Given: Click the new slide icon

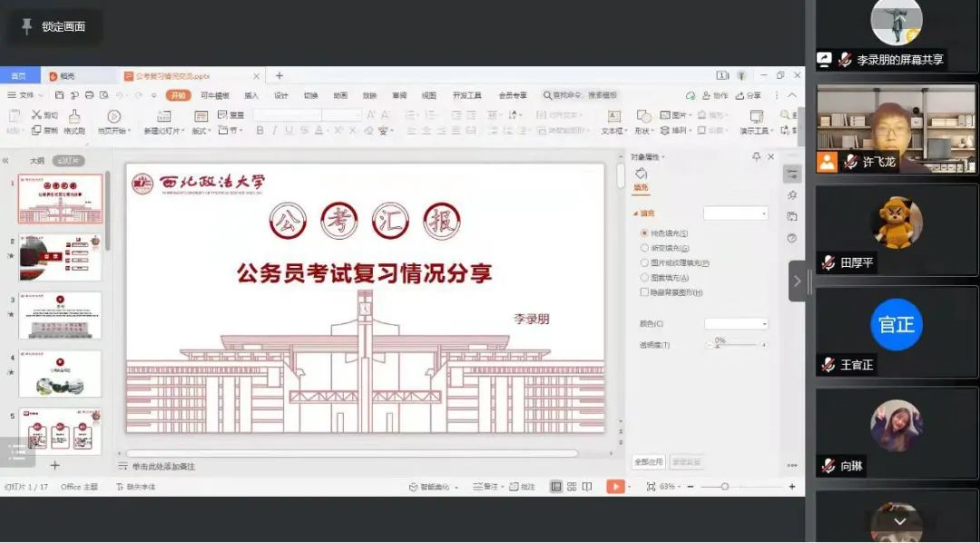Looking at the screenshot, I should [163, 116].
